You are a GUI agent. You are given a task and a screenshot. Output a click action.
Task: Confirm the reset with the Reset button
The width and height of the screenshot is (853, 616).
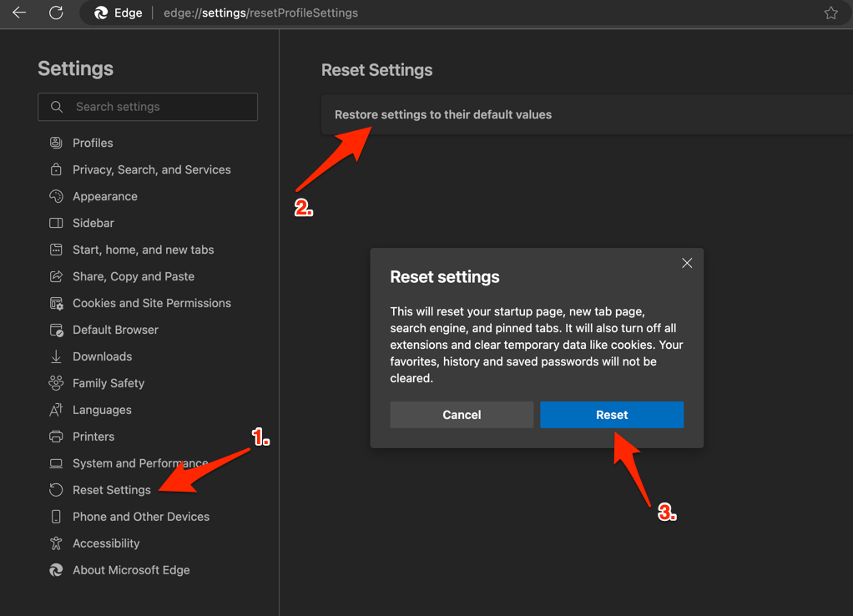[x=612, y=415]
